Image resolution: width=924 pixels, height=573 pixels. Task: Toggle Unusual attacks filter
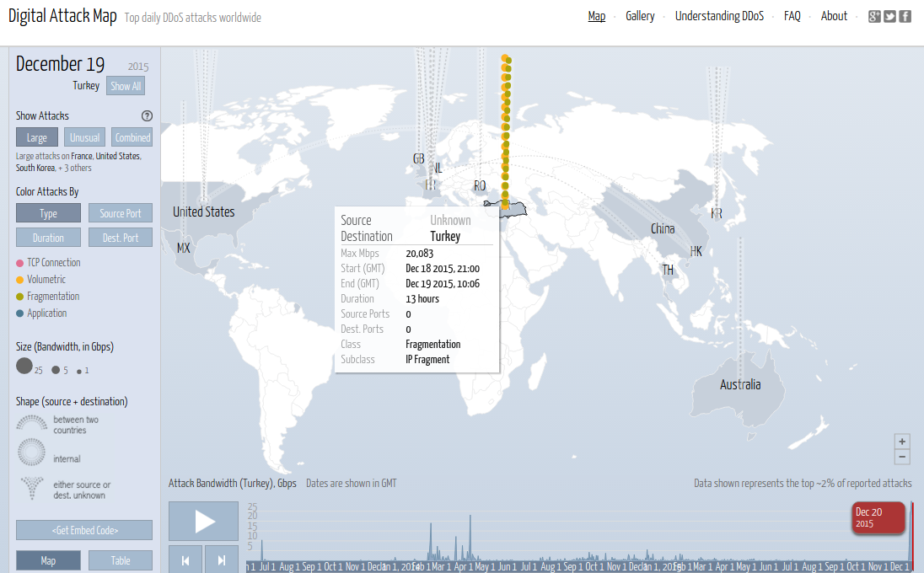click(x=85, y=137)
